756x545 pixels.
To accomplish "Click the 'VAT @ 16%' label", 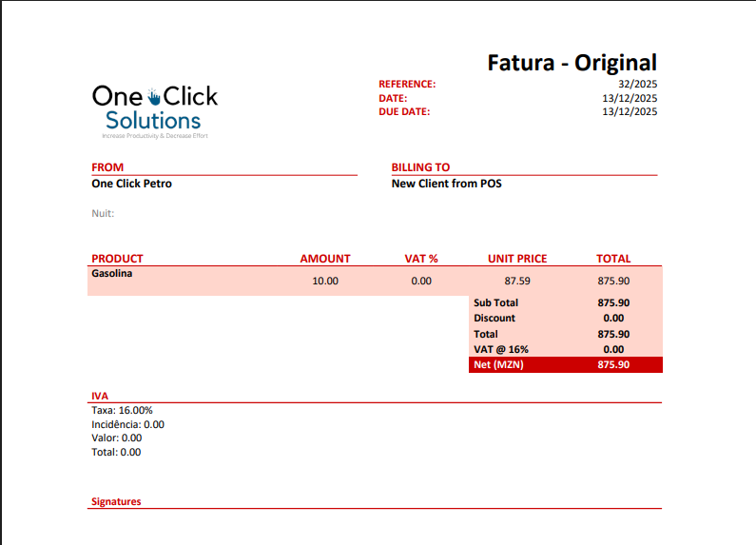I will point(501,349).
